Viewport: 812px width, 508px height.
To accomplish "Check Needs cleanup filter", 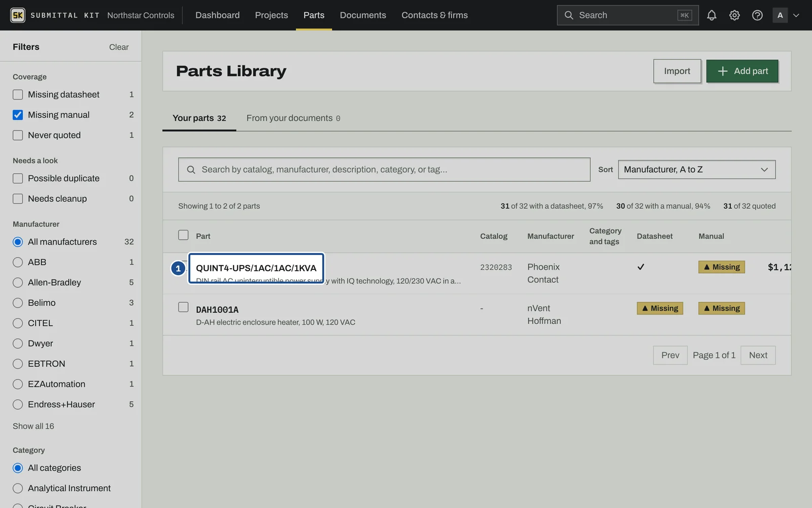I will click(x=18, y=199).
